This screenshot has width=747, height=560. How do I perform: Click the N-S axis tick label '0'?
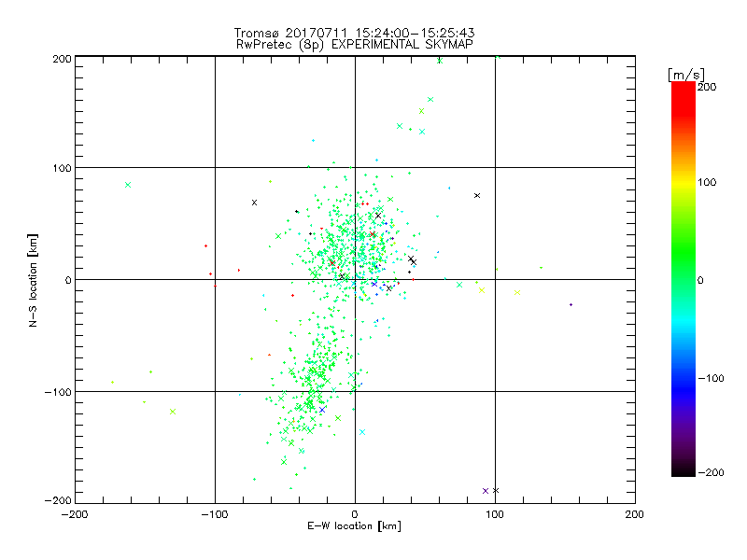[68, 280]
